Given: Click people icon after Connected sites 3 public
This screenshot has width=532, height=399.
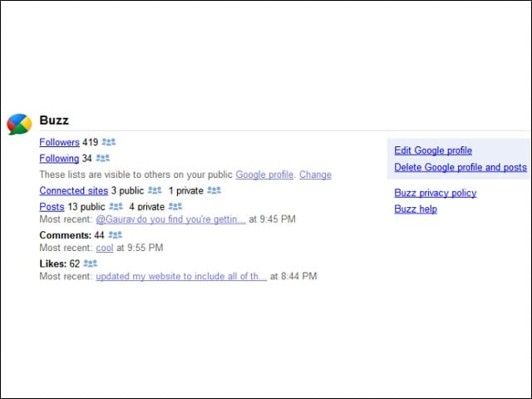Looking at the screenshot, I should 155,190.
